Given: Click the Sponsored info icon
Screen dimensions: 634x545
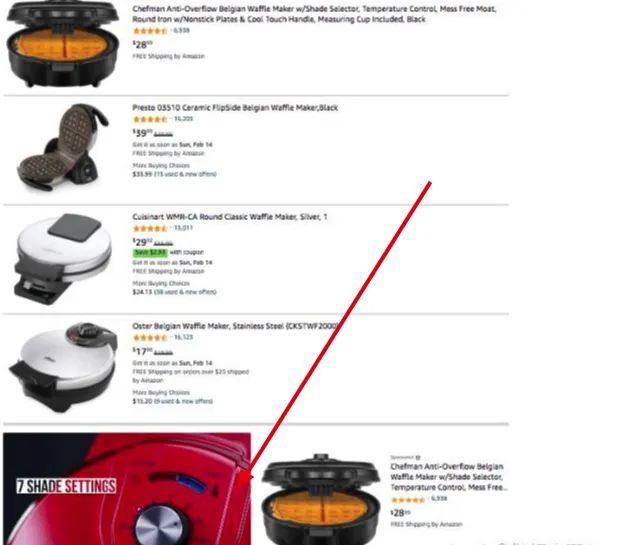Looking at the screenshot, I should point(418,457).
